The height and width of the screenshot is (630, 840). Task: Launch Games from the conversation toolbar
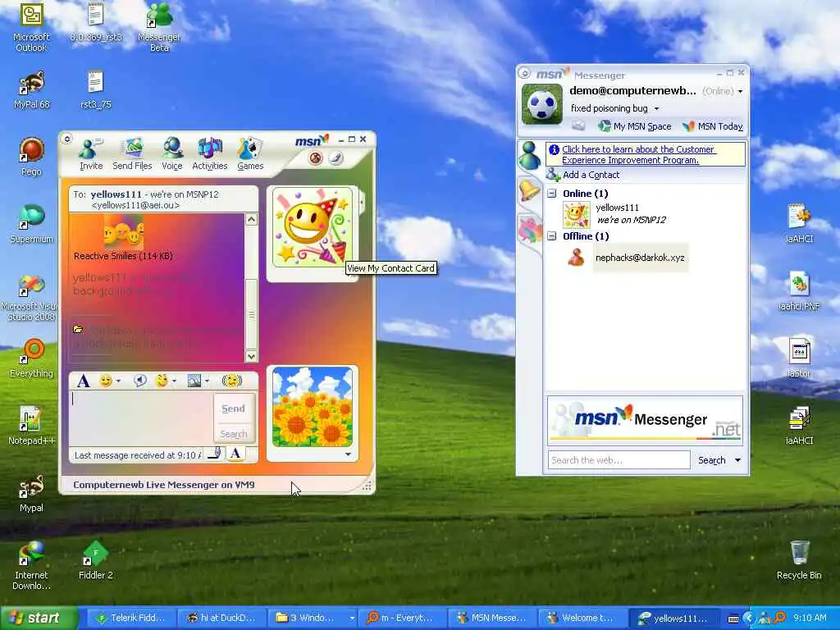click(250, 154)
